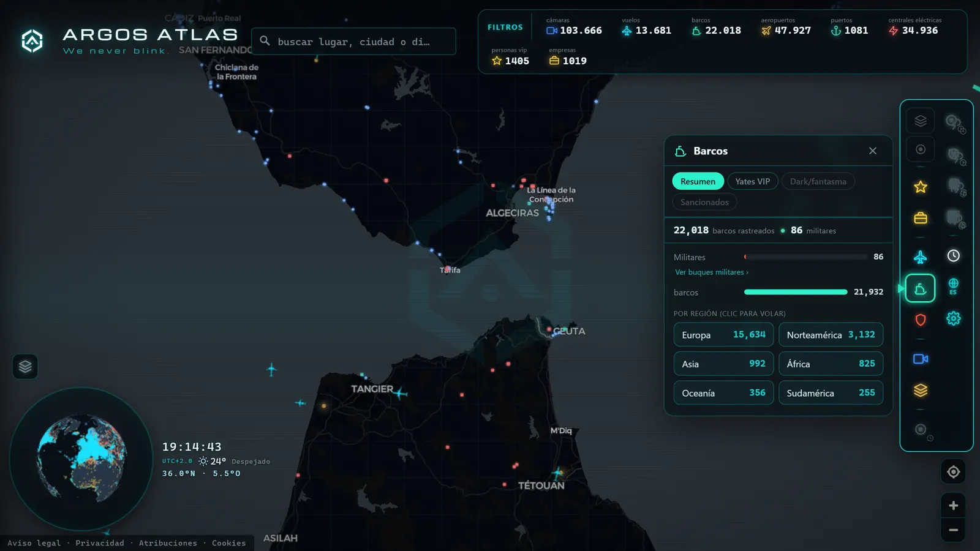Toggle the puertos filter 1081
The image size is (980, 551).
pos(849,26)
